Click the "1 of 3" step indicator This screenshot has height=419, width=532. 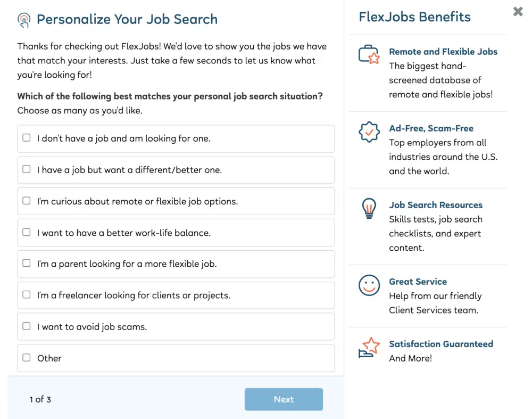pos(40,399)
